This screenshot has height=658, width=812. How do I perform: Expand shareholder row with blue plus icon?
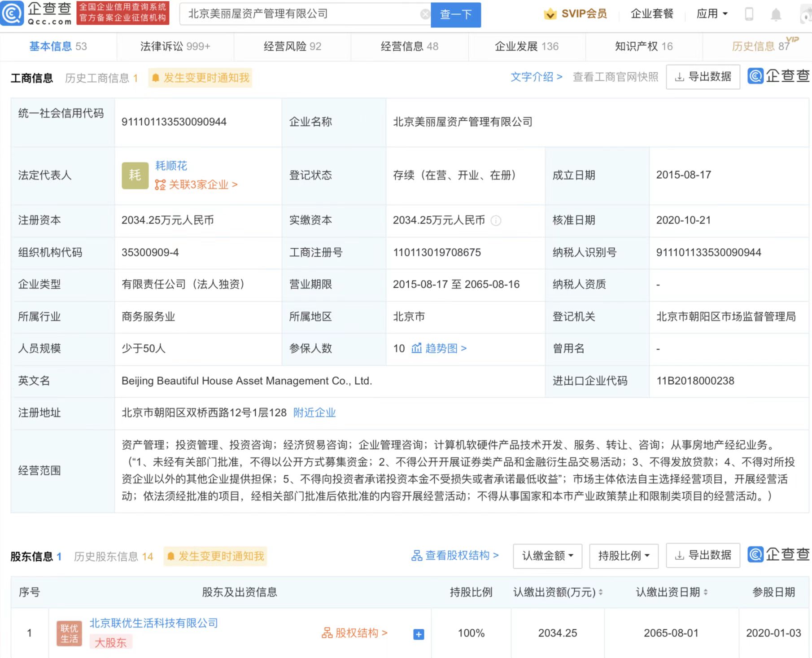419,634
